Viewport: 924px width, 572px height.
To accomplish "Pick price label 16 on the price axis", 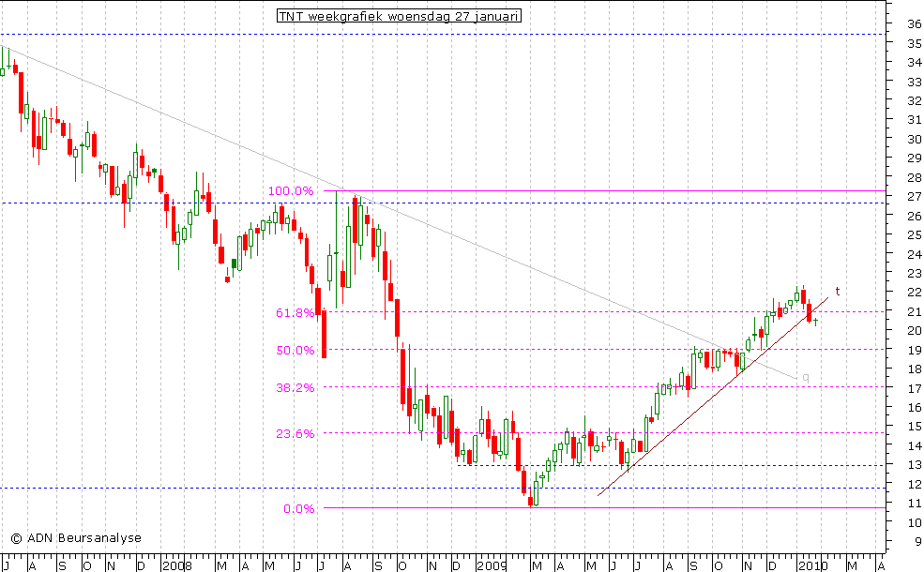I will pos(915,408).
